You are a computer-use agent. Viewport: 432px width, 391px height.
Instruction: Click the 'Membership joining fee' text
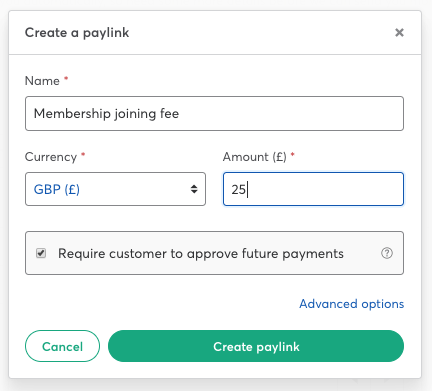click(106, 114)
